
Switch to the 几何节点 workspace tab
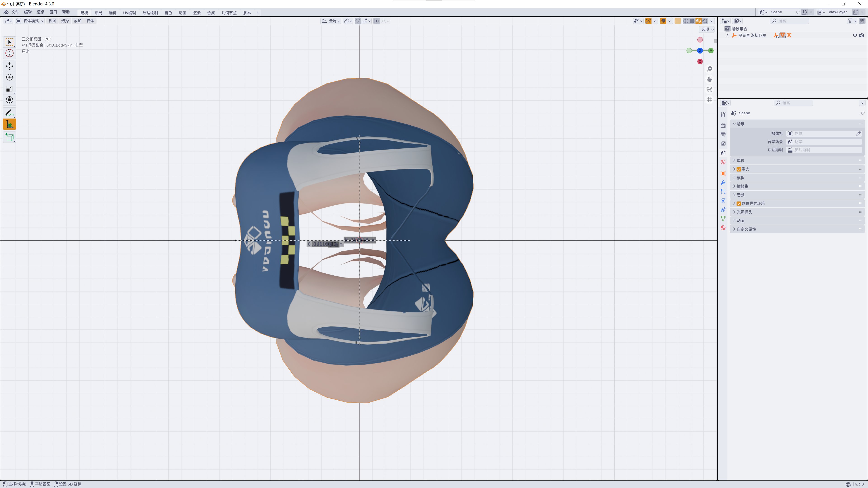(229, 13)
